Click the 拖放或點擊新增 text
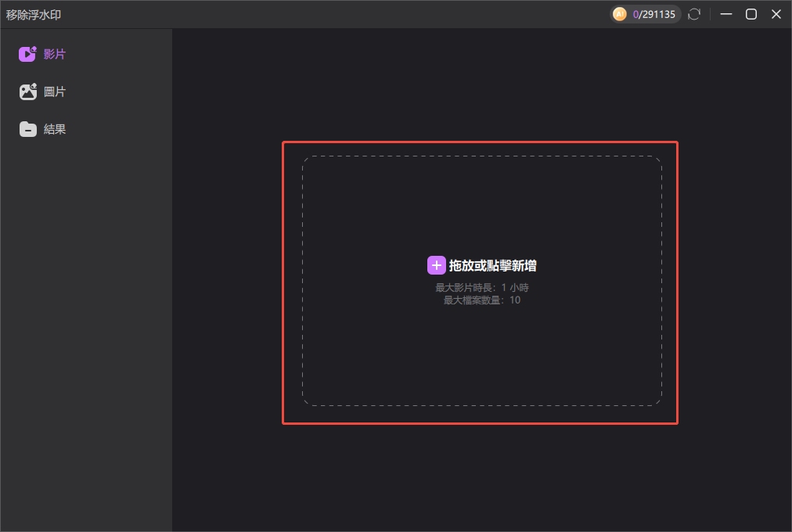 click(x=492, y=266)
